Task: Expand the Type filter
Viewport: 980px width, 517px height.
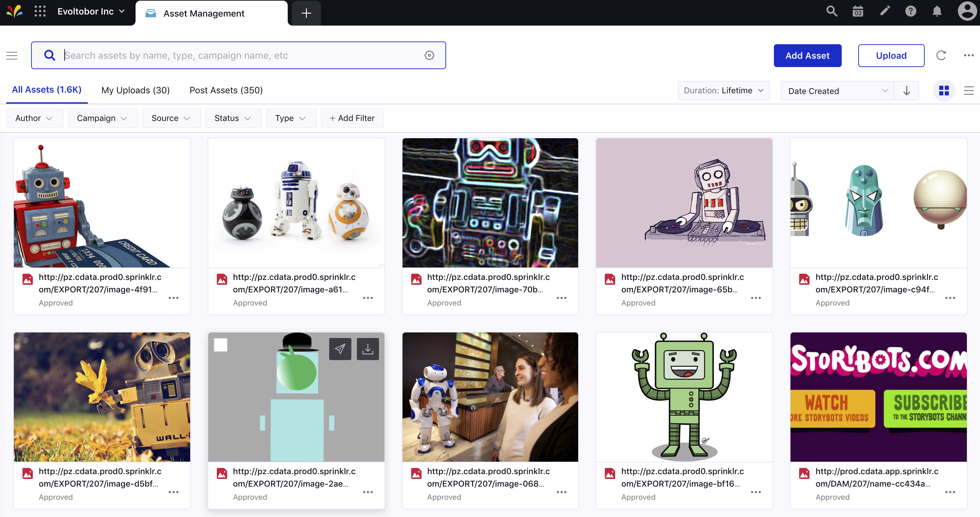Action: 291,118
